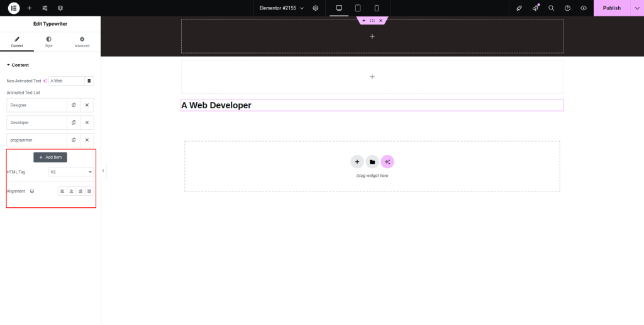The width and height of the screenshot is (644, 325).
Task: Expand the programmer list item
Action: [x=37, y=140]
